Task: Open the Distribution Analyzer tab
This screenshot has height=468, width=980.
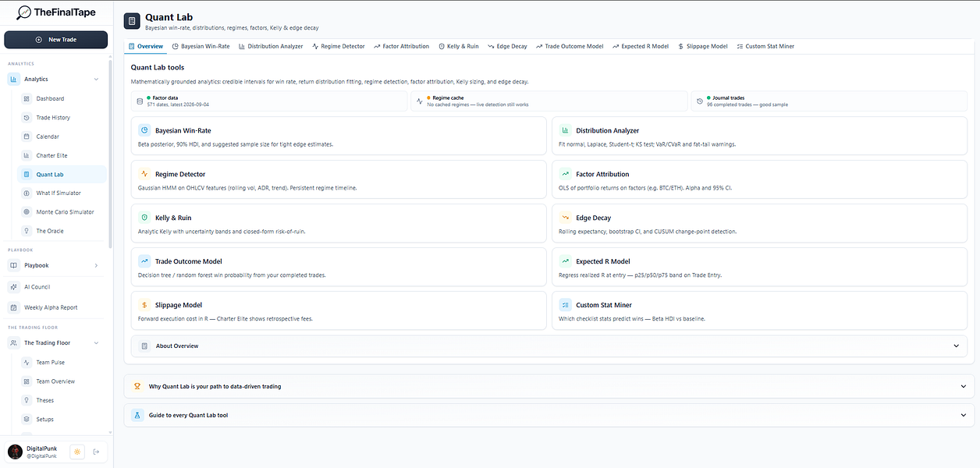Action: 271,46
